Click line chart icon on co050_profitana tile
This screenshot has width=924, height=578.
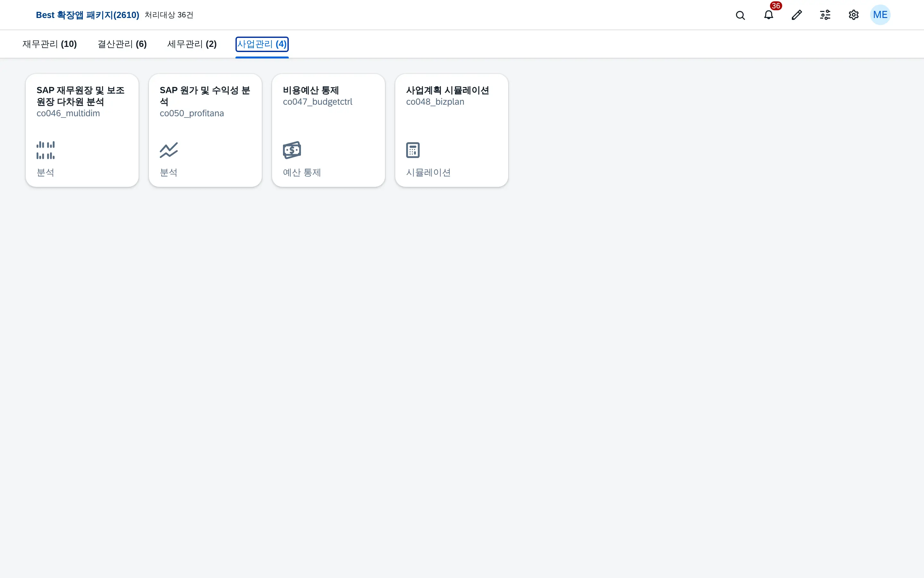click(169, 150)
